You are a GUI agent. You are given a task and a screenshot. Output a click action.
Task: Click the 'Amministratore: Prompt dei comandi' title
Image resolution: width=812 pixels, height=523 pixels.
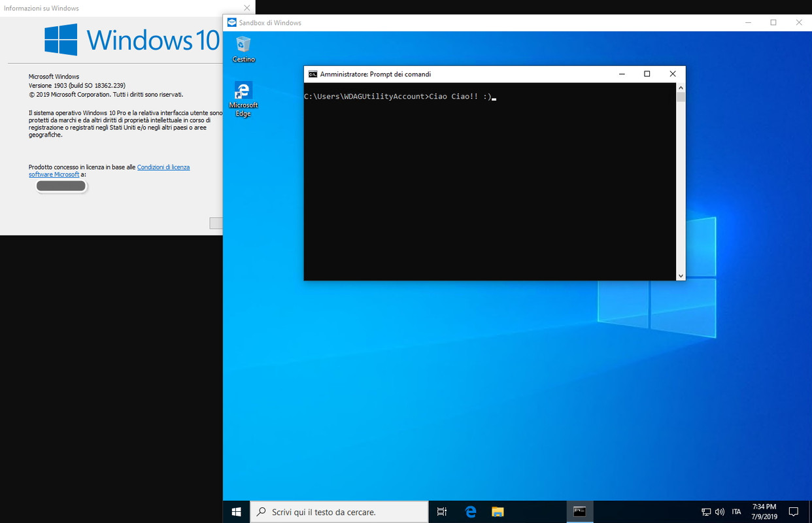[375, 75]
